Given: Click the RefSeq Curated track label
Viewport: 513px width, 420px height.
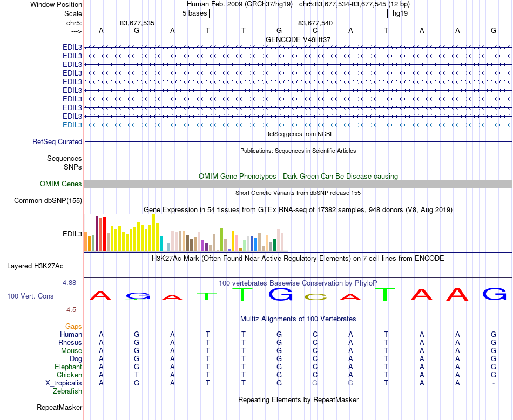Looking at the screenshot, I should coord(57,141).
